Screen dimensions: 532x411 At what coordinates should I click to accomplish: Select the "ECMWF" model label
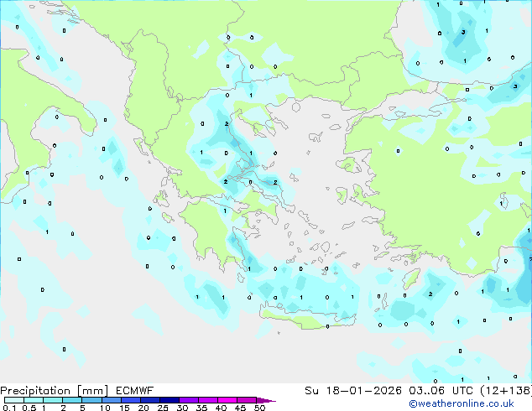[x=135, y=391]
